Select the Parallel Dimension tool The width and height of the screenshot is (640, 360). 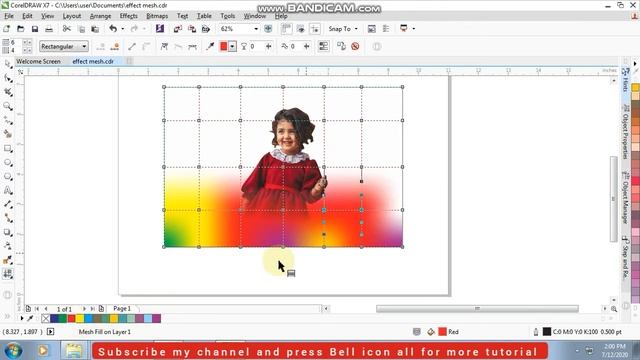[x=8, y=204]
